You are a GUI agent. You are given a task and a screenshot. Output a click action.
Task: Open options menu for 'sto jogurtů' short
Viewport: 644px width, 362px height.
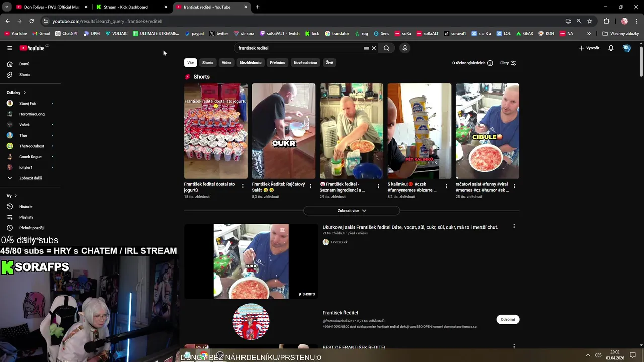(243, 186)
